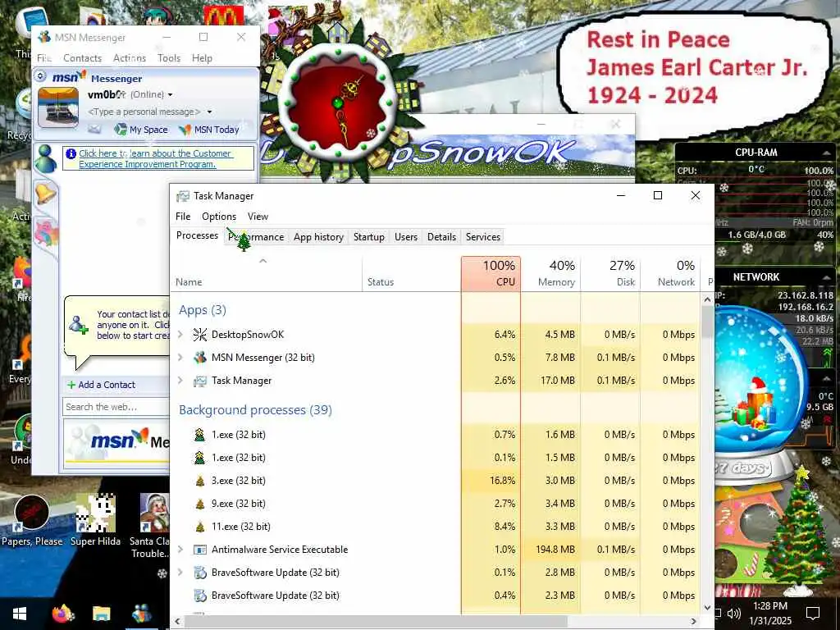Open the notification center icon
840x630 pixels.
point(813,614)
